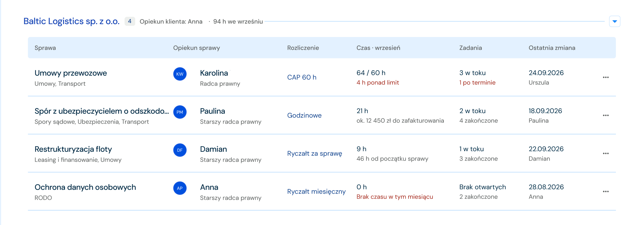Open the Spór z ubezpieczycielem case
The height and width of the screenshot is (225, 644).
[x=102, y=111]
